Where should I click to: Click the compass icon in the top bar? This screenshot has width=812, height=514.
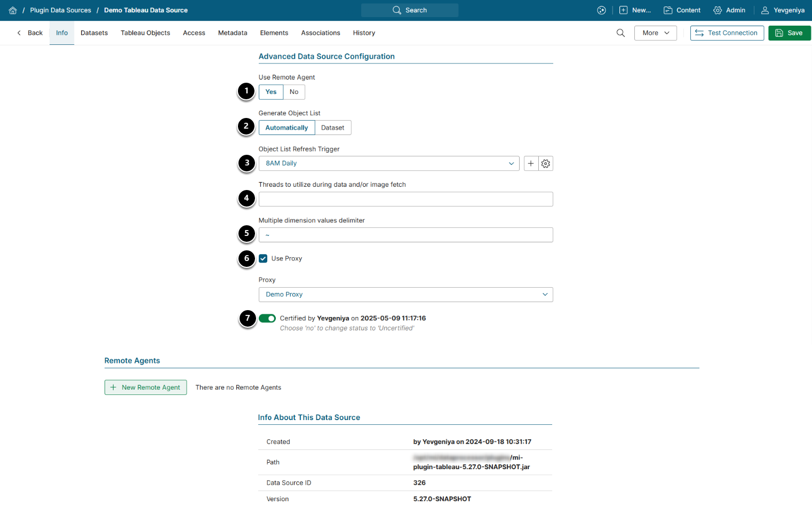pos(601,10)
